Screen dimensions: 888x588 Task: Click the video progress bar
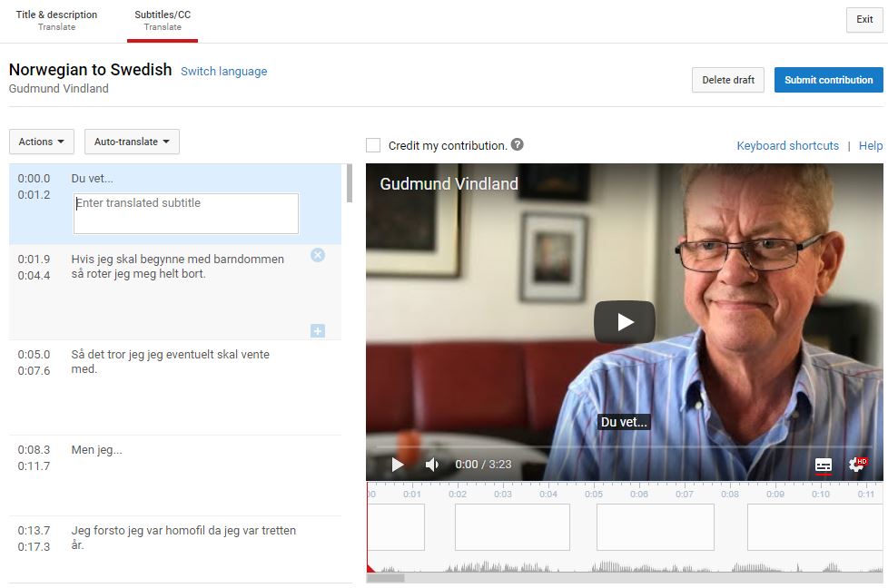pyautogui.click(x=623, y=447)
